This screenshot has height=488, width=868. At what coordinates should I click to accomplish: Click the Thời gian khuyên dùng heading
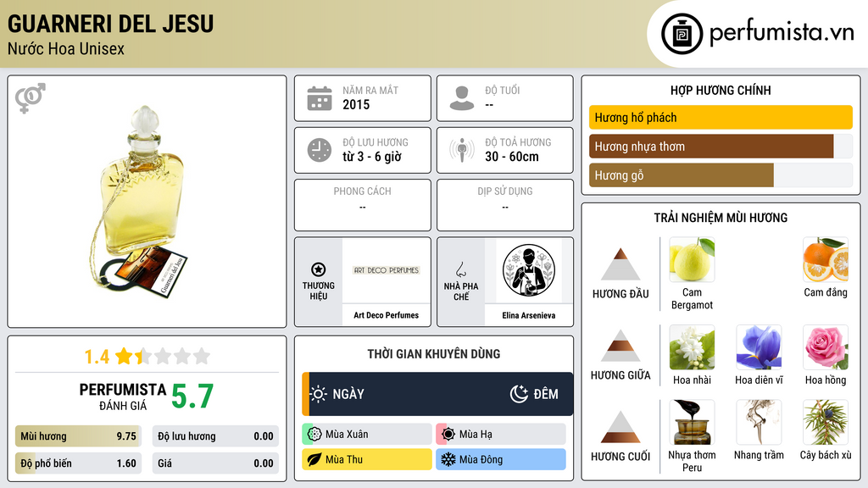pos(434,354)
